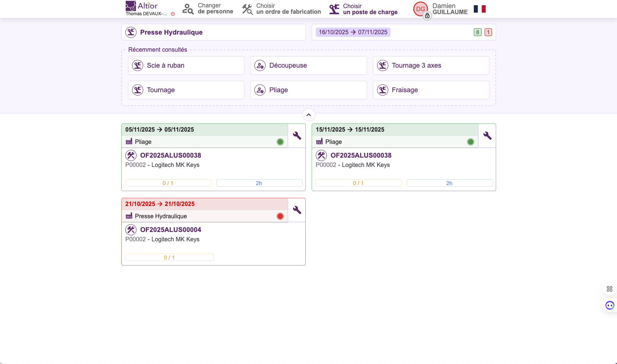Click 2h duration bar on 05/11/2025 card
Image resolution: width=617 pixels, height=364 pixels.
259,183
